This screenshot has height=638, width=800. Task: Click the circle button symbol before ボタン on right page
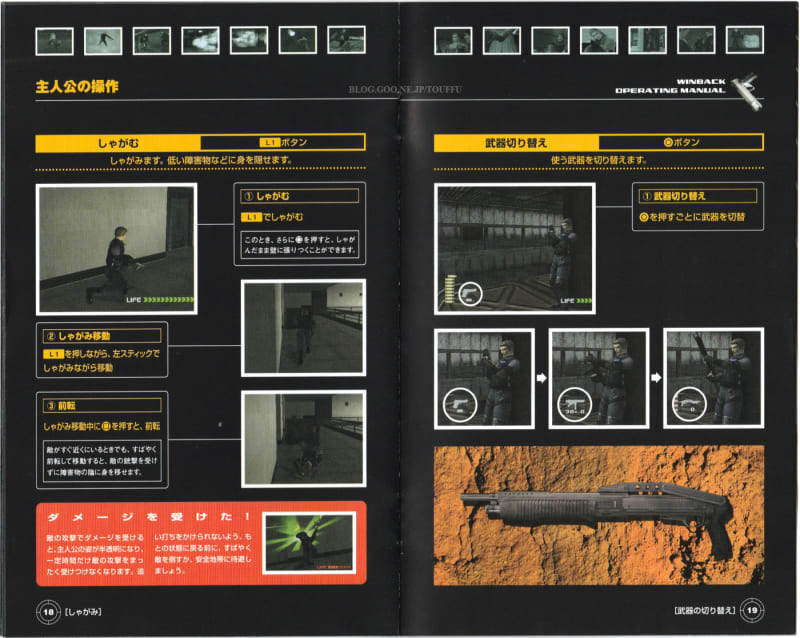(668, 142)
